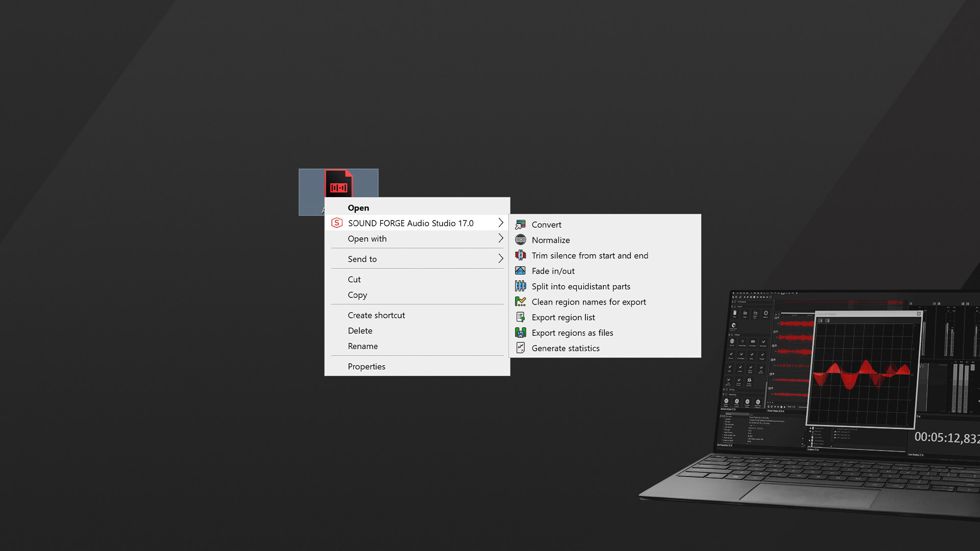The image size is (980, 551).
Task: Click the Export region list icon
Action: click(521, 317)
